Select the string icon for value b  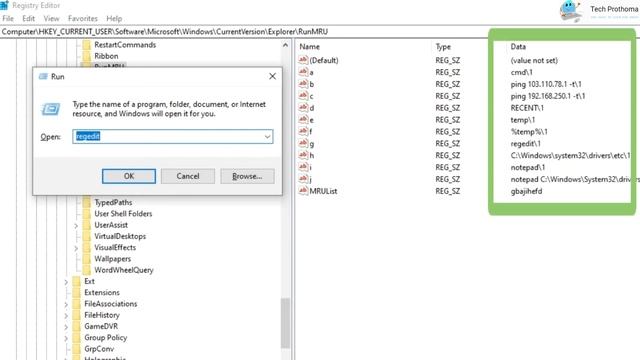point(303,84)
